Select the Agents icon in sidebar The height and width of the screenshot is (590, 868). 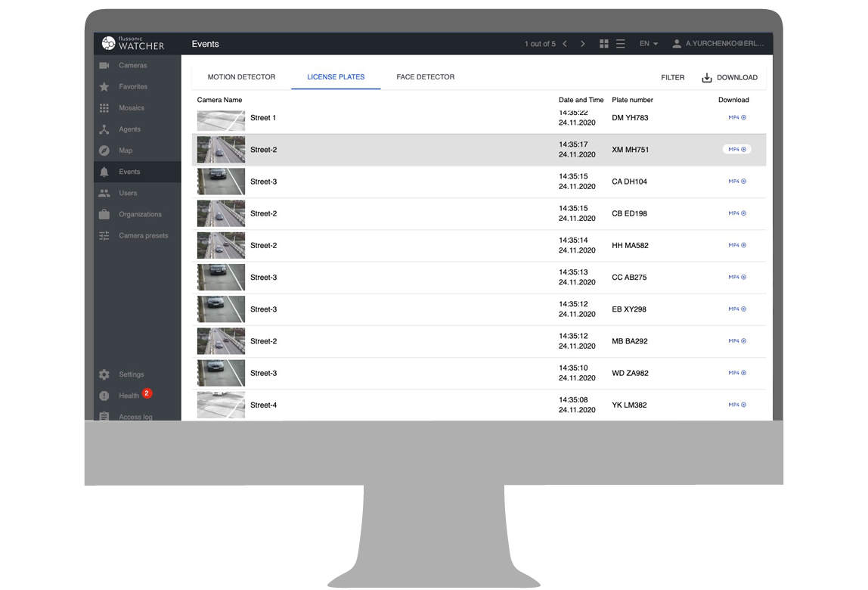pos(104,129)
